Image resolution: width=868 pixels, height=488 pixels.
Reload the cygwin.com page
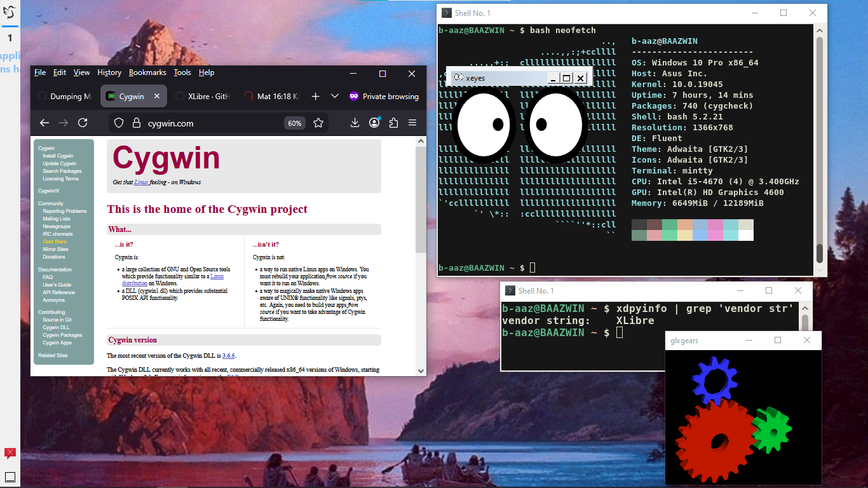point(83,123)
